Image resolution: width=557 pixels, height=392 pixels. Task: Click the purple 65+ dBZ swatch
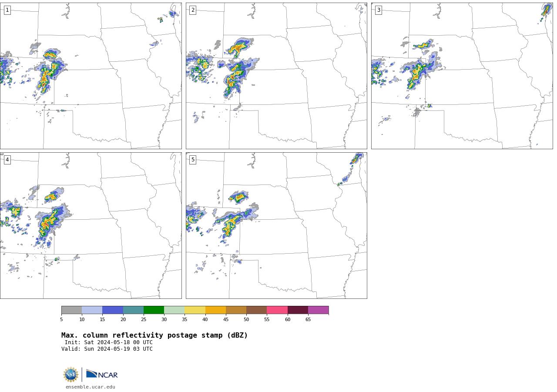point(318,310)
